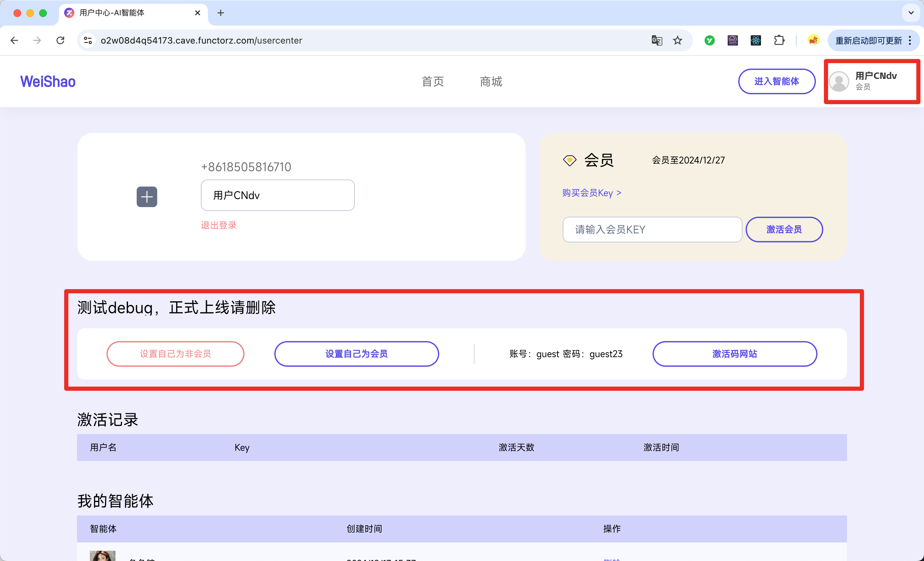Close the 用户中心-AI智能体 tab
Screen dimensions: 924x561
tap(198, 13)
